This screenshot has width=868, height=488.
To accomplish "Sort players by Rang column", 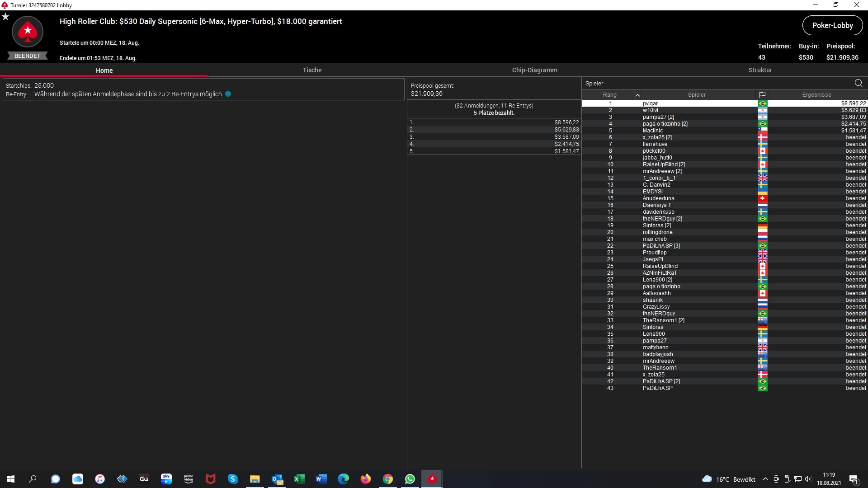I will tap(609, 95).
